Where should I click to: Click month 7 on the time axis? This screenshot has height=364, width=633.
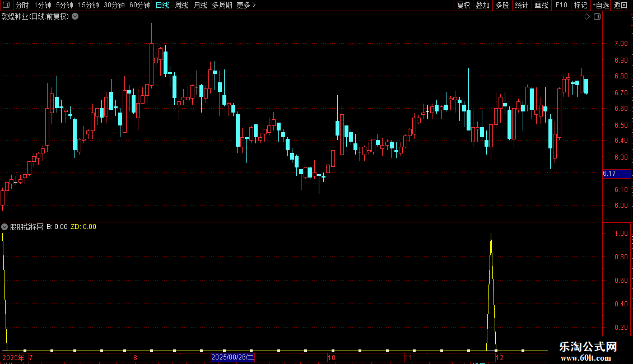tap(31, 357)
